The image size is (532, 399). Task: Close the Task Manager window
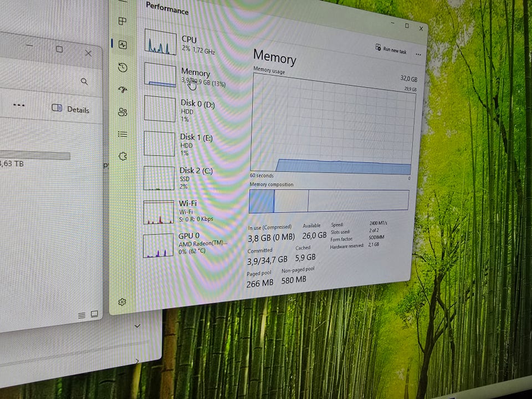tap(421, 28)
